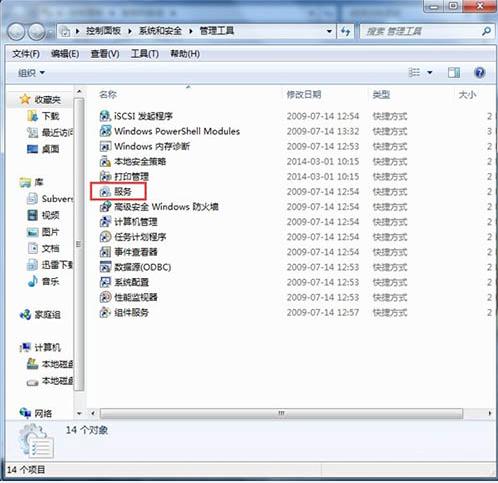Select 高级安全 Windows 防火墙 icon
The height and width of the screenshot is (483, 498).
105,207
